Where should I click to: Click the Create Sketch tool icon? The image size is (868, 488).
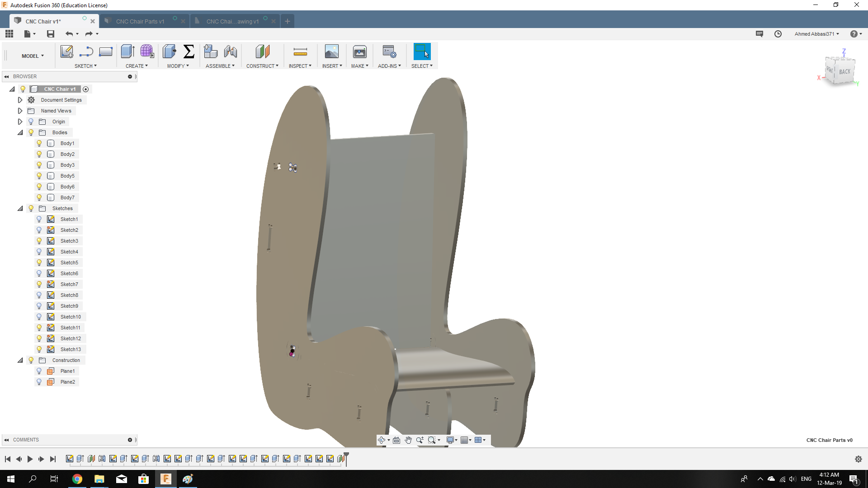[66, 52]
